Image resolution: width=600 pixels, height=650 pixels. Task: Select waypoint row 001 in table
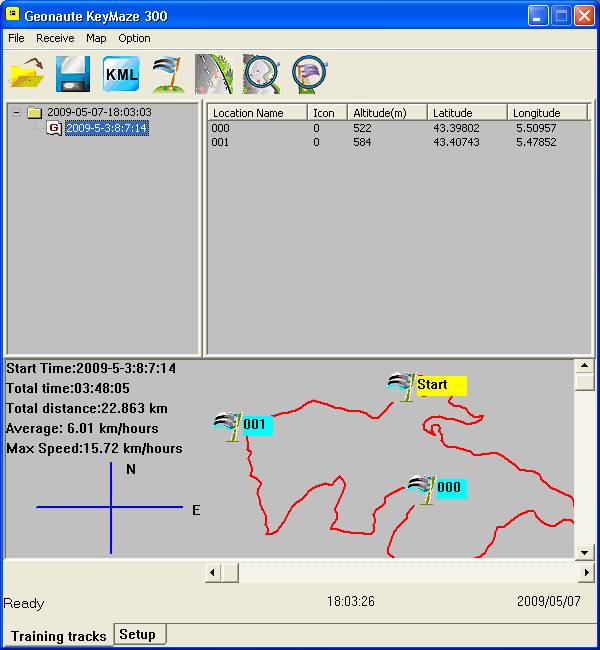tap(398, 142)
